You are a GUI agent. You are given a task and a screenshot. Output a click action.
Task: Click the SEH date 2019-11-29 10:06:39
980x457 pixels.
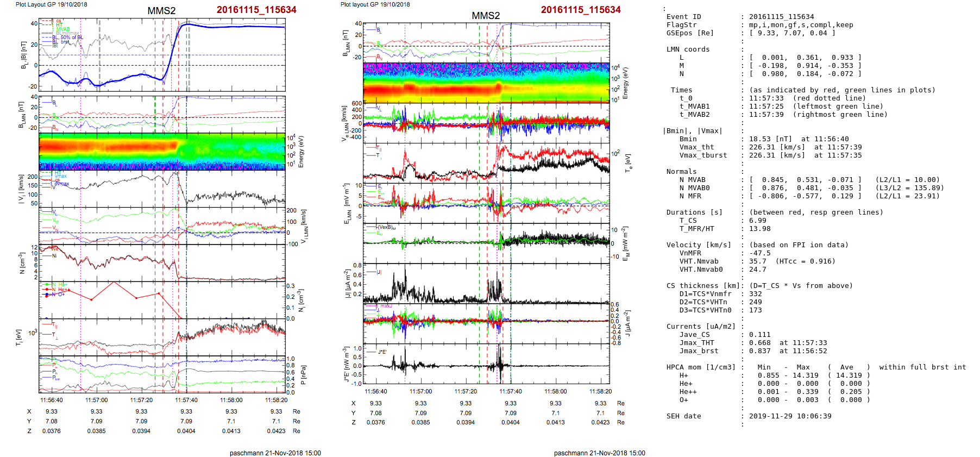pos(790,416)
